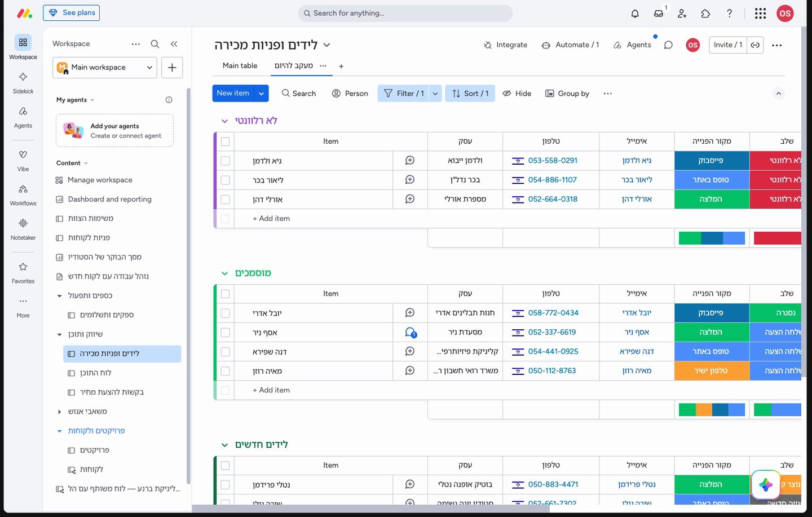Open Sidekick in left rail
This screenshot has height=517, width=812.
23,82
